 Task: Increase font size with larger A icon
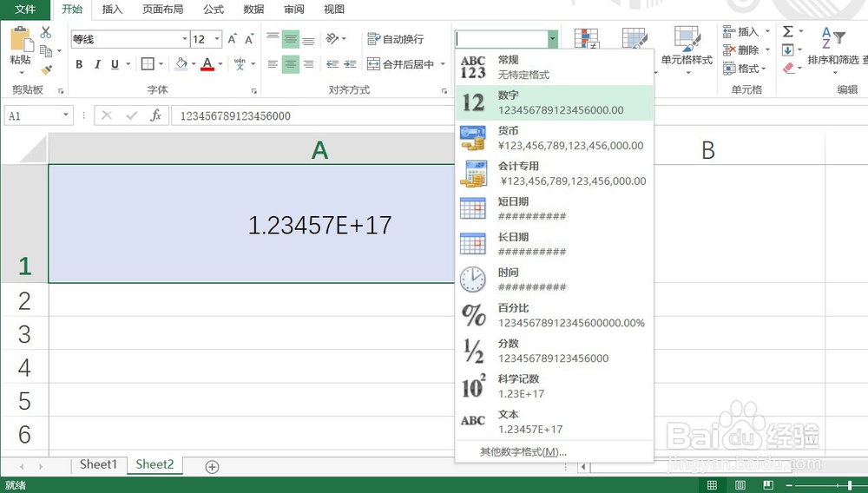tap(233, 39)
